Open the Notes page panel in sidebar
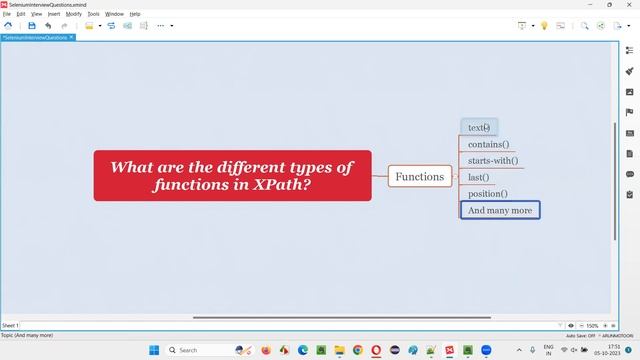Image resolution: width=640 pixels, height=360 pixels. [x=630, y=153]
